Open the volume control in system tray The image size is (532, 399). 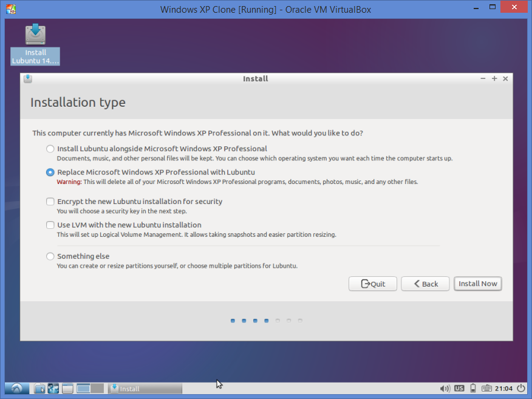(445, 388)
